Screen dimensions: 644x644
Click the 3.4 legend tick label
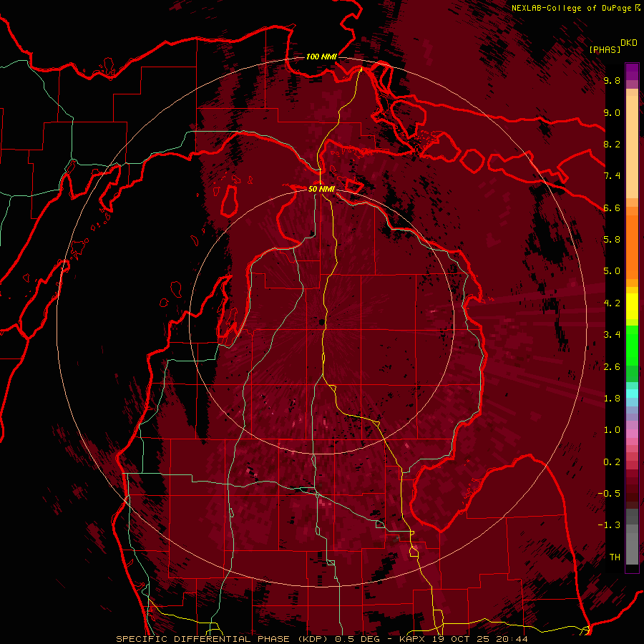click(612, 335)
